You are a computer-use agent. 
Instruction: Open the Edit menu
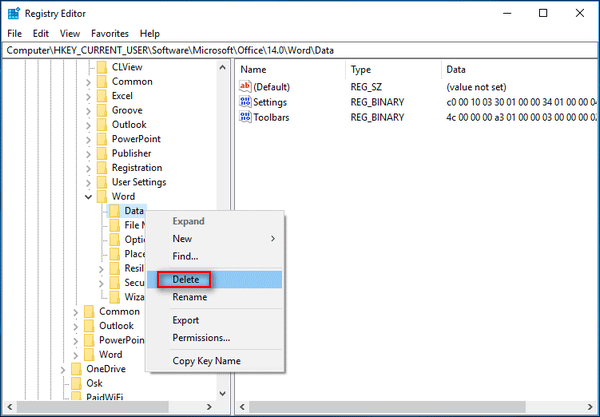[40, 33]
